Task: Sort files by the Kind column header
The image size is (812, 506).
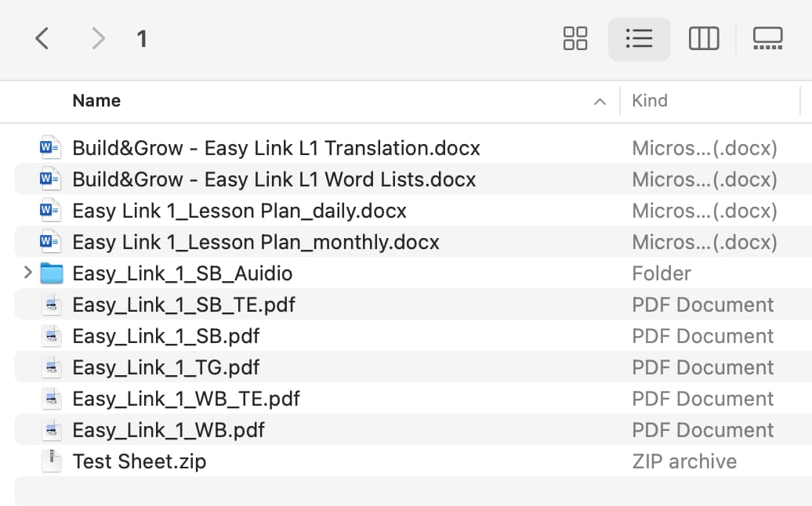Action: [650, 101]
